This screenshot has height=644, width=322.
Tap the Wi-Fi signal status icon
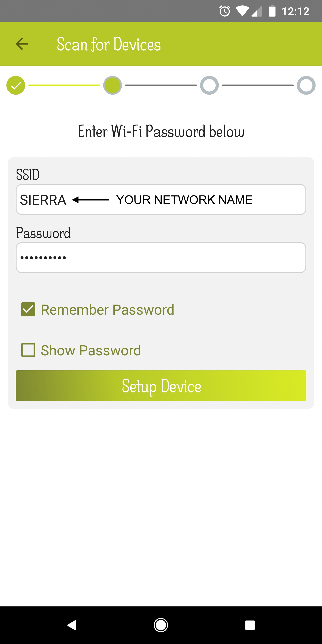click(x=242, y=11)
